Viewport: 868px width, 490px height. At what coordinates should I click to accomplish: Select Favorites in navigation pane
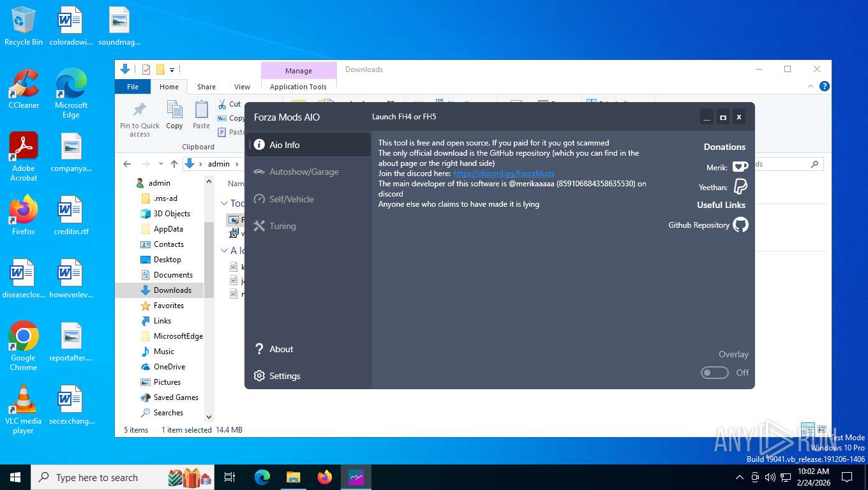[168, 306]
